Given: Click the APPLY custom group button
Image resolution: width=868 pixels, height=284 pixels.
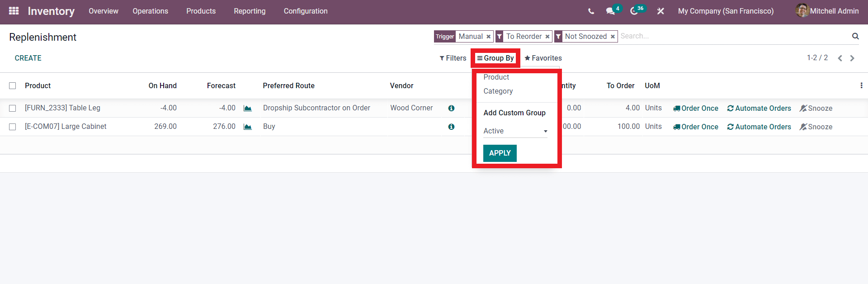Looking at the screenshot, I should pos(500,153).
